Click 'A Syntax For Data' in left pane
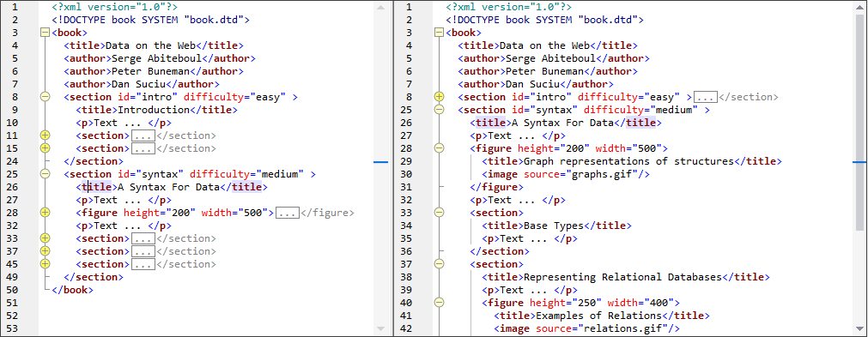 (168, 187)
